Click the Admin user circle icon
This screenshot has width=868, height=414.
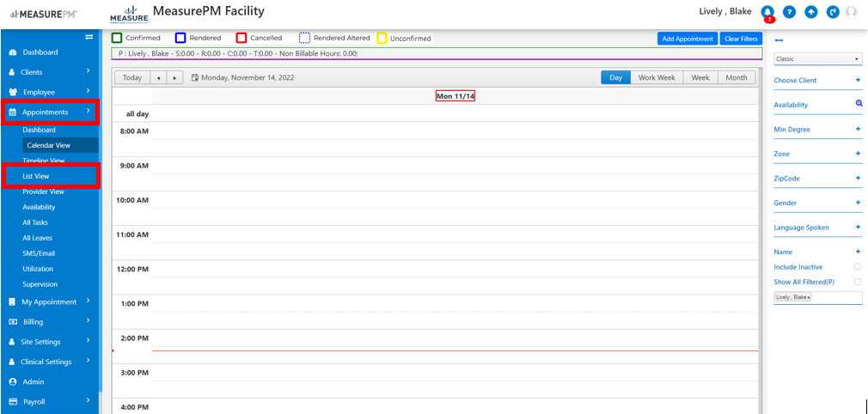click(x=13, y=382)
